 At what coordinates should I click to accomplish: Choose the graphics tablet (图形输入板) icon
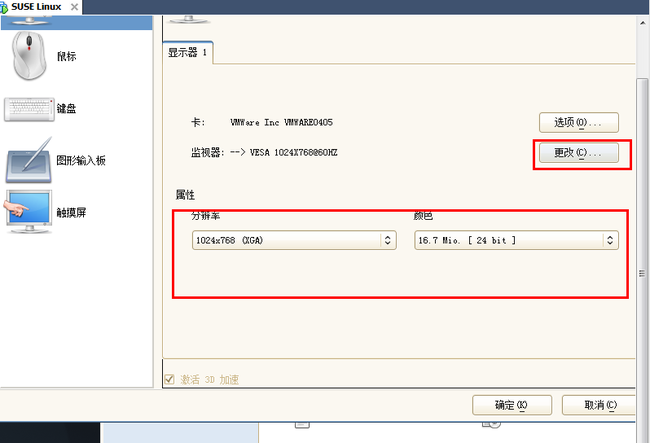pos(29,160)
